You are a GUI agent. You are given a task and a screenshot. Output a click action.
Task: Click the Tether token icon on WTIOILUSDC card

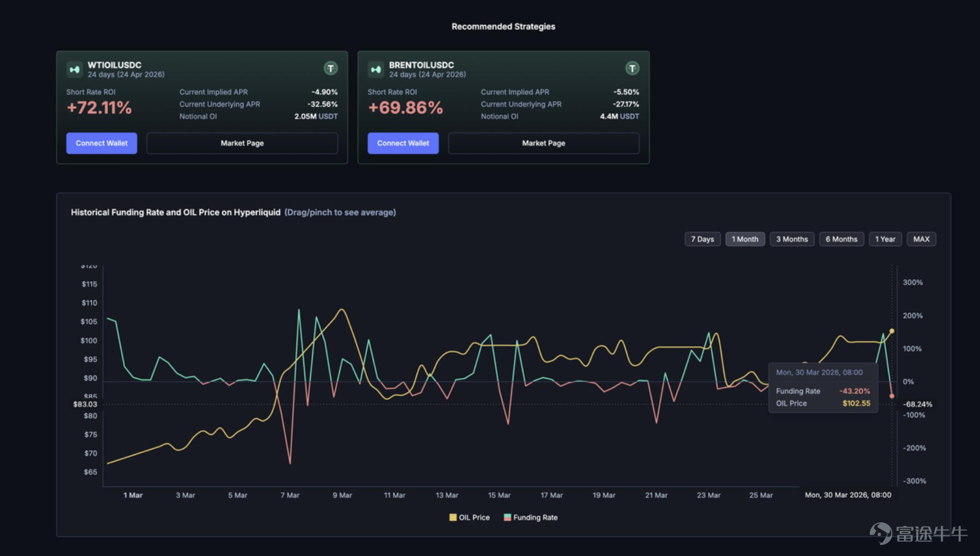coord(331,68)
